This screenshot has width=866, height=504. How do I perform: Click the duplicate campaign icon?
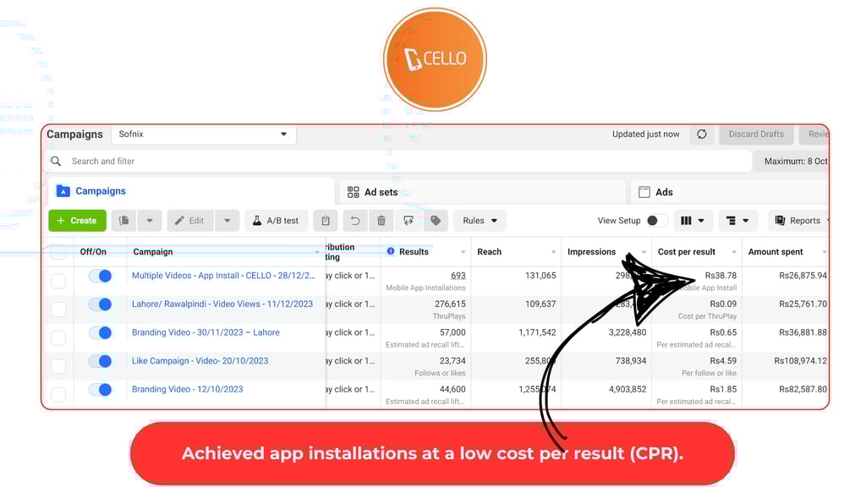[124, 220]
